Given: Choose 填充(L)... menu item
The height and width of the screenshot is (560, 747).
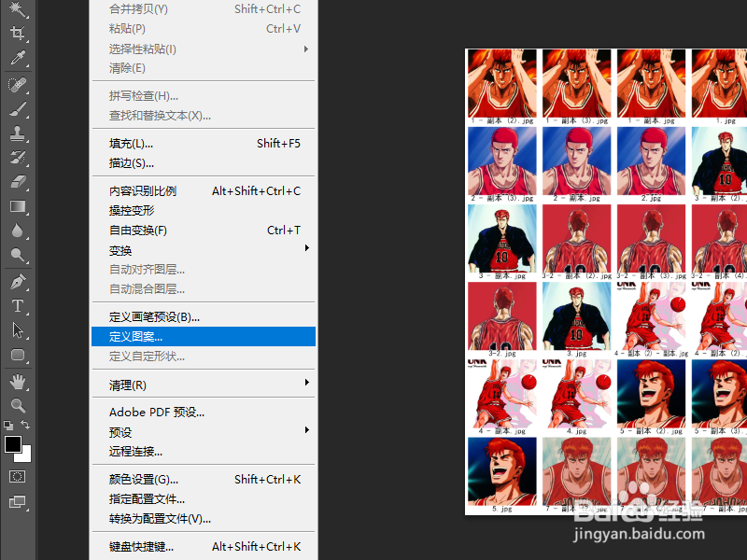Looking at the screenshot, I should pyautogui.click(x=204, y=144).
